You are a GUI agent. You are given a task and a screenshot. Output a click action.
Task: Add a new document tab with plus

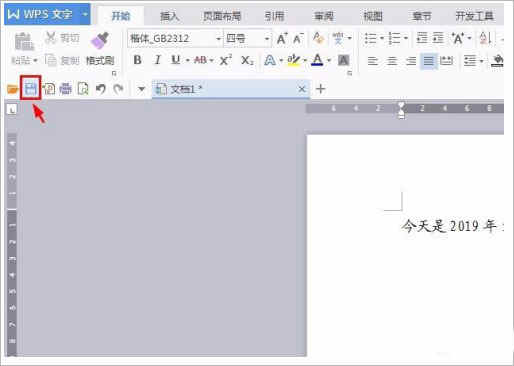click(x=320, y=89)
